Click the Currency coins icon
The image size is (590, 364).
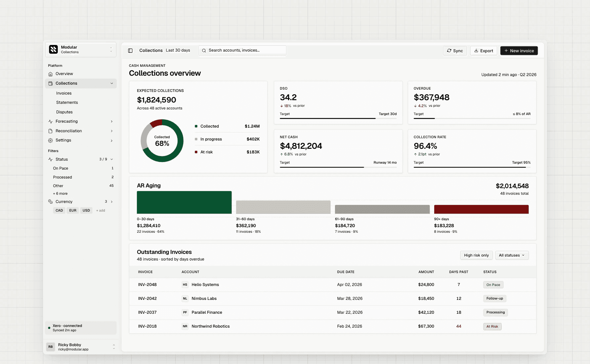pyautogui.click(x=51, y=202)
